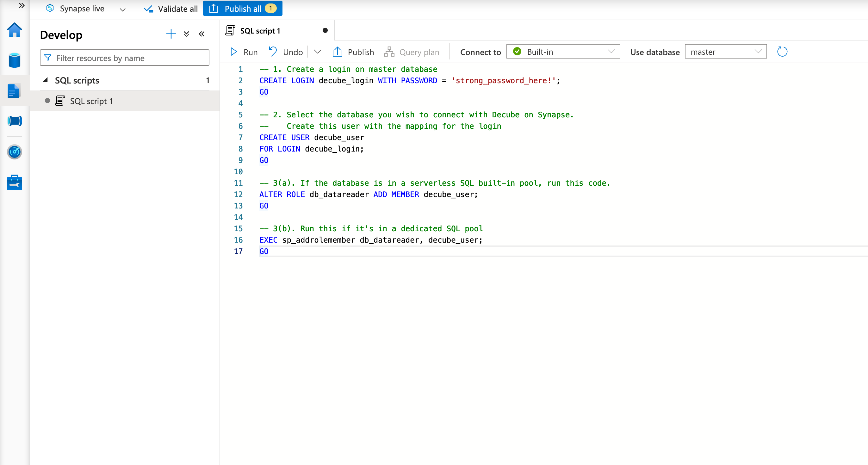868x465 pixels.
Task: Add new resource with plus icon
Action: [x=171, y=34]
